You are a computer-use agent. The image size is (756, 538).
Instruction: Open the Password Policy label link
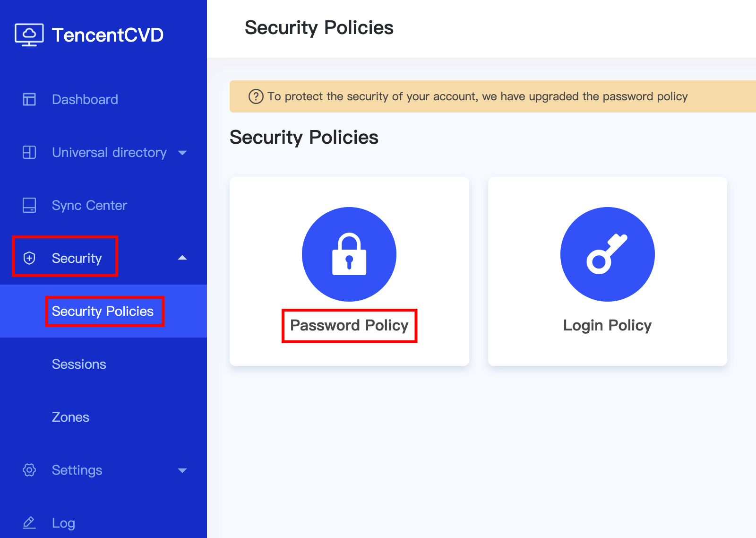349,325
